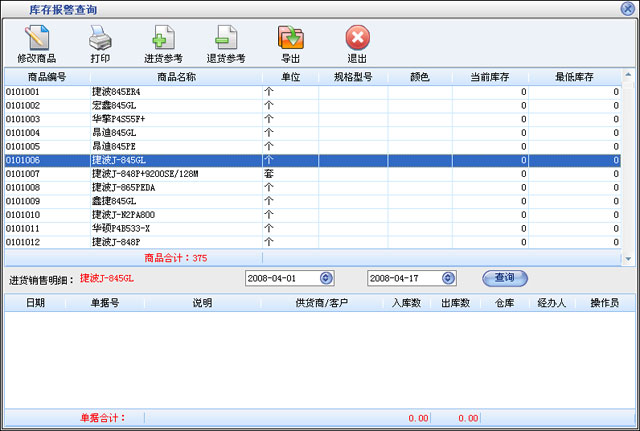Open the end date 2008-04-17 dropdown

[448, 278]
